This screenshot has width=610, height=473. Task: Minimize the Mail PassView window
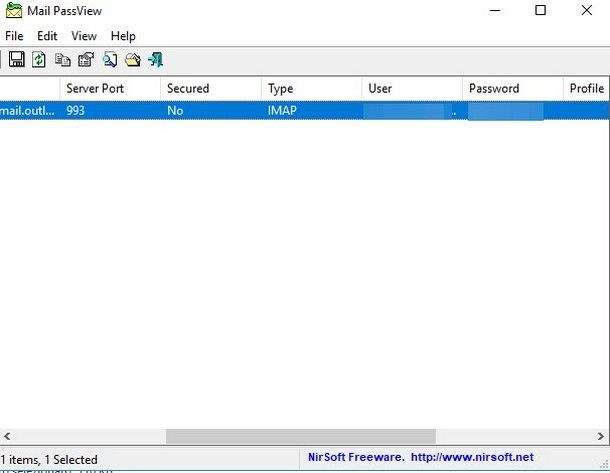coord(495,11)
